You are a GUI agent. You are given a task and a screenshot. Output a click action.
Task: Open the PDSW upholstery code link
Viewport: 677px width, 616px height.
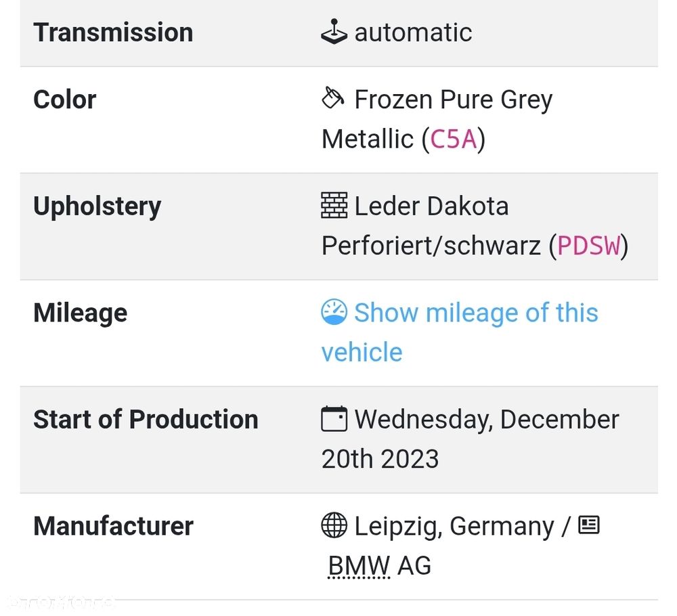[588, 246]
